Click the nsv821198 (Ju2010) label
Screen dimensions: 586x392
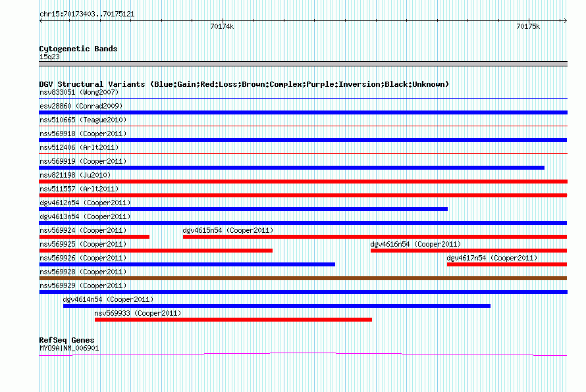point(75,175)
